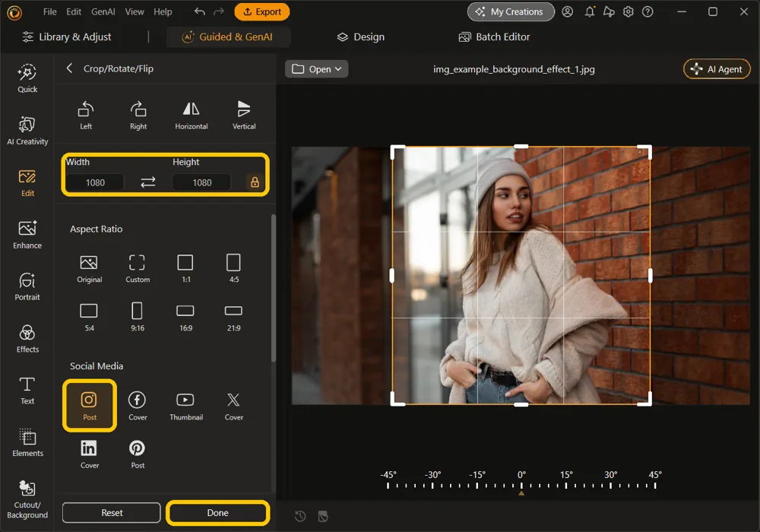Select Pinterest Post preset
This screenshot has width=760, height=532.
click(x=137, y=454)
